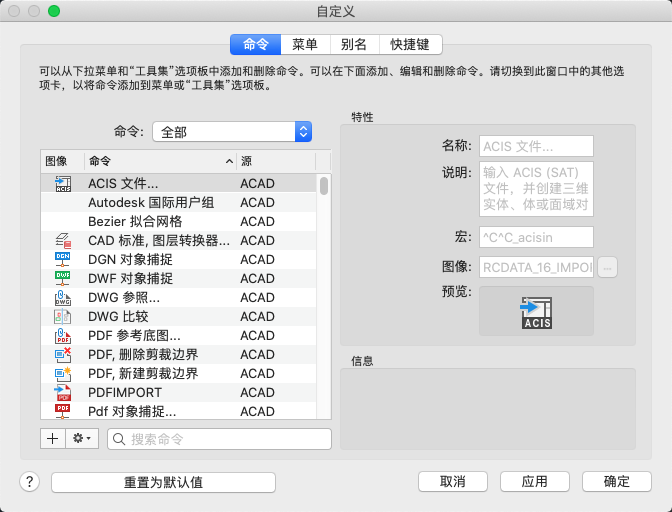Click in the 搜索命令 search field
The width and height of the screenshot is (672, 512).
pyautogui.click(x=219, y=439)
